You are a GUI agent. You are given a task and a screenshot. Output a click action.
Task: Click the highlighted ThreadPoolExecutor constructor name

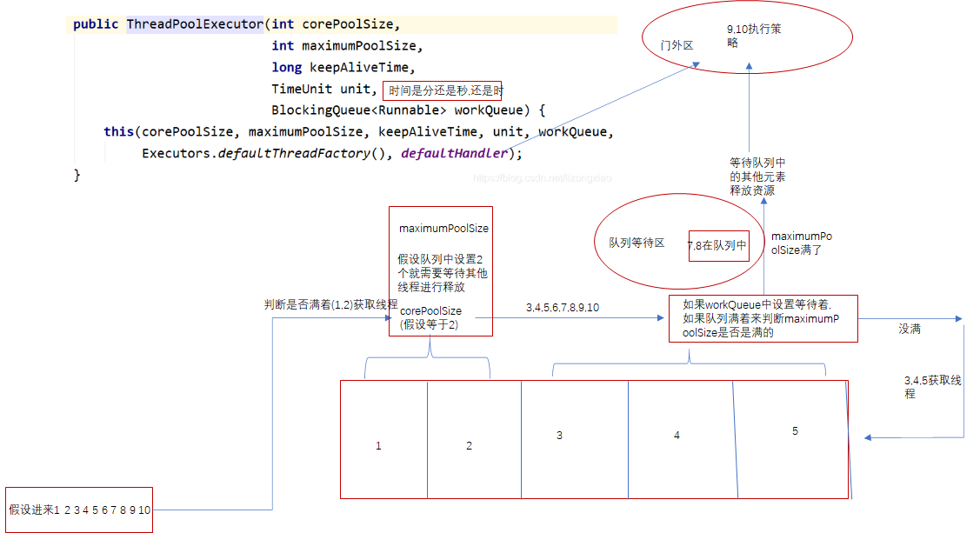point(195,24)
